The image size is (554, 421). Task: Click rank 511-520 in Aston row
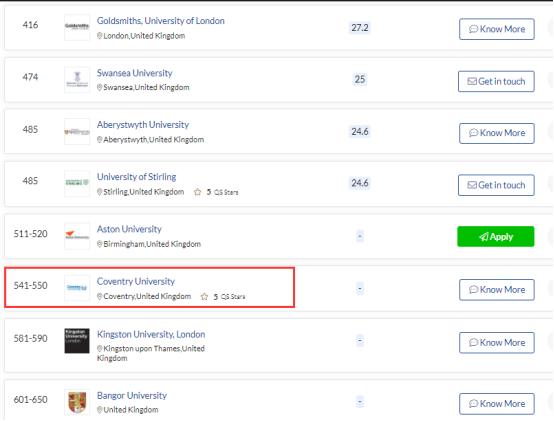(x=30, y=234)
